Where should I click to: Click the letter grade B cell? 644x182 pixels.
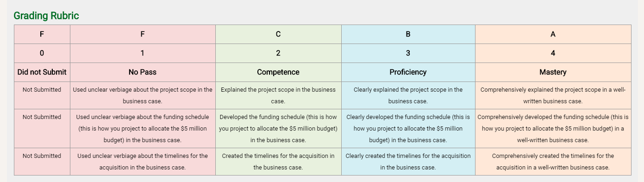point(408,34)
